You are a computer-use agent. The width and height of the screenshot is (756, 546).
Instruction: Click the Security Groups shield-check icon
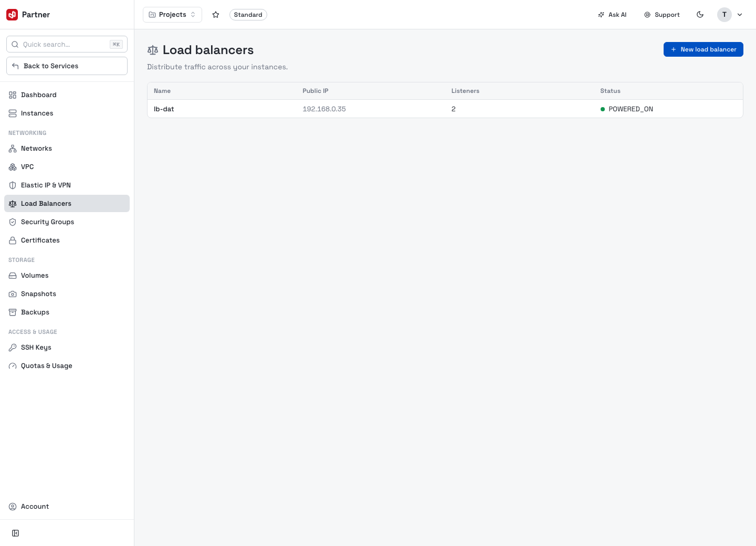click(13, 222)
